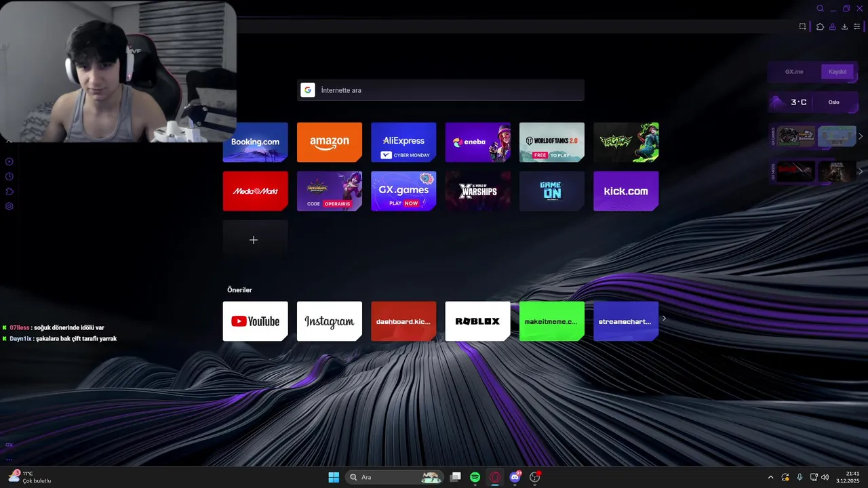Click the 07lless chat message
The width and height of the screenshot is (868, 488).
[54, 327]
